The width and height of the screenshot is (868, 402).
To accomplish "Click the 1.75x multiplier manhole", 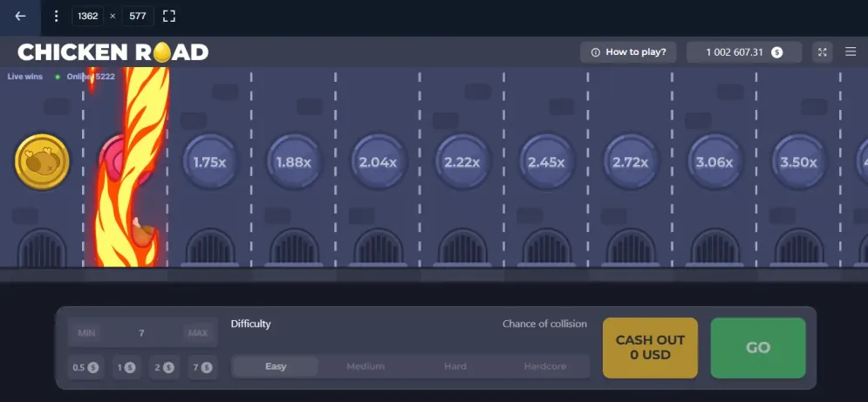I will (x=210, y=162).
